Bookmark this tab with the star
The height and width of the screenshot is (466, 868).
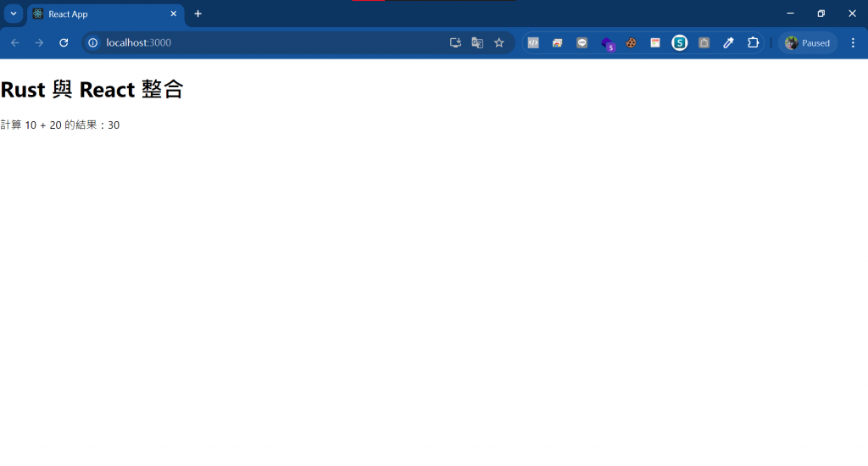pyautogui.click(x=499, y=42)
